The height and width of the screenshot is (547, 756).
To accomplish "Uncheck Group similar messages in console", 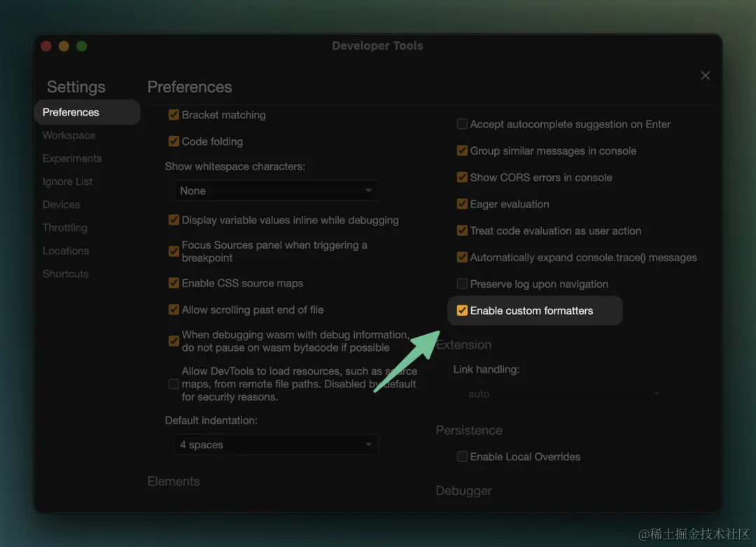I will 462,151.
